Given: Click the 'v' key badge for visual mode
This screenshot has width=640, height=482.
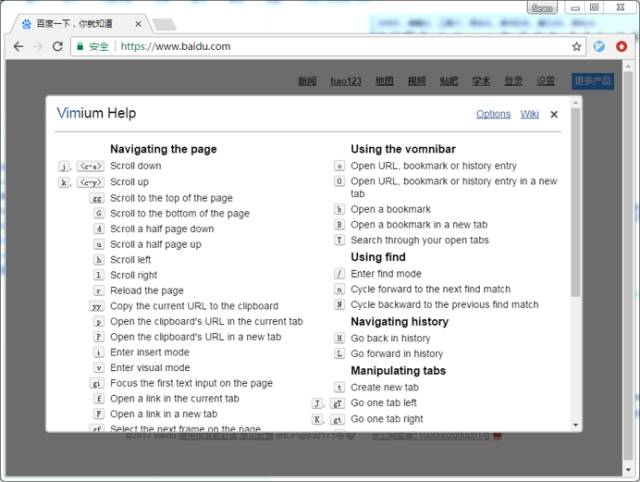Looking at the screenshot, I should [99, 368].
